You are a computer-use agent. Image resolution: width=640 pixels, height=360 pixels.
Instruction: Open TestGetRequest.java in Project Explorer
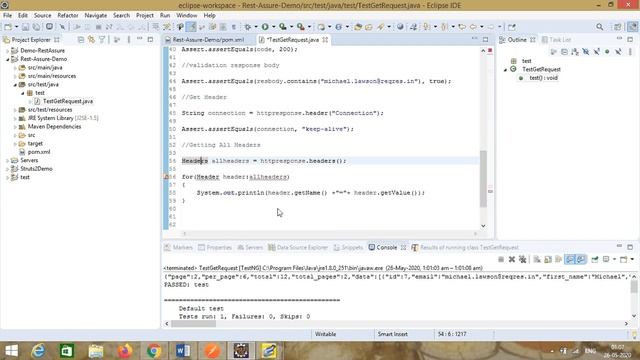tap(68, 101)
